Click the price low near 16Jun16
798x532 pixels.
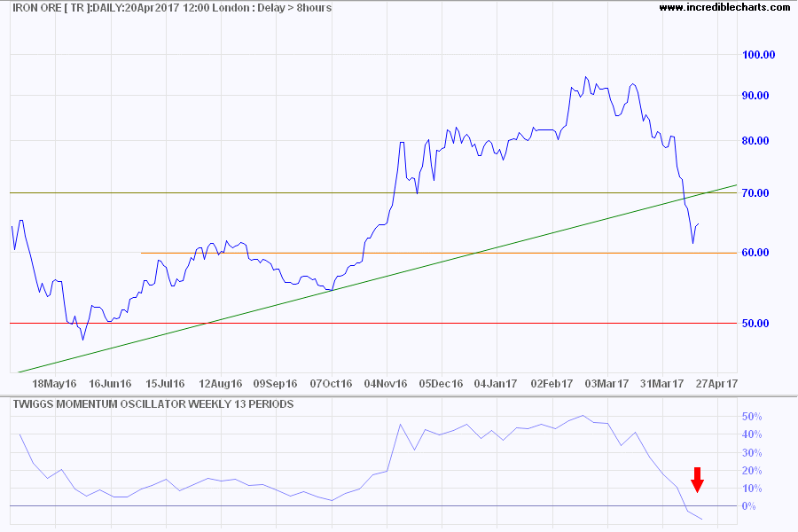coord(83,340)
